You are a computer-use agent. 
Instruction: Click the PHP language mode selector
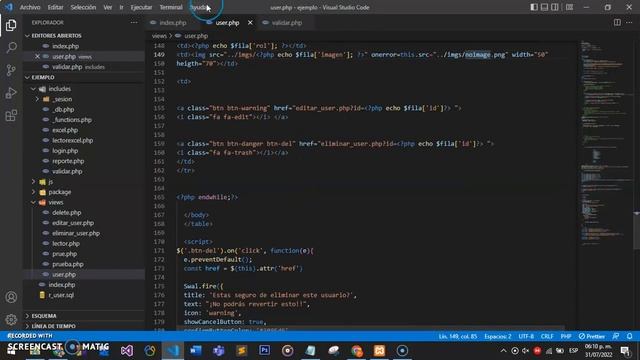(566, 336)
